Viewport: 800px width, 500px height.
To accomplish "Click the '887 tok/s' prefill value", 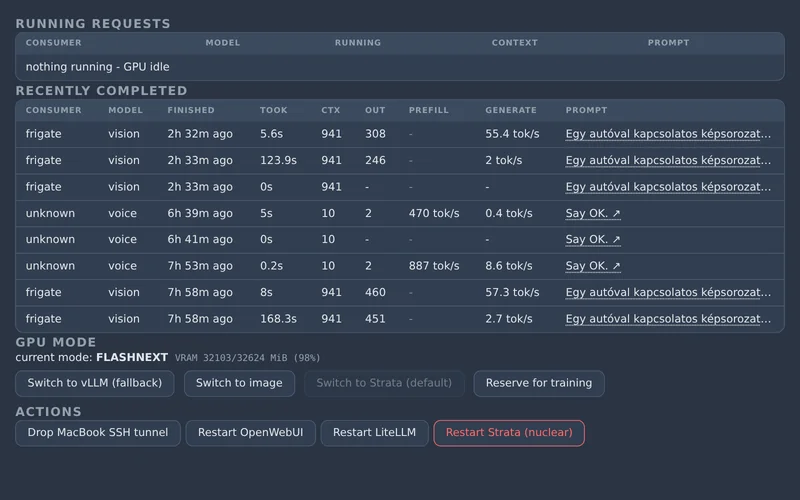I will click(434, 266).
